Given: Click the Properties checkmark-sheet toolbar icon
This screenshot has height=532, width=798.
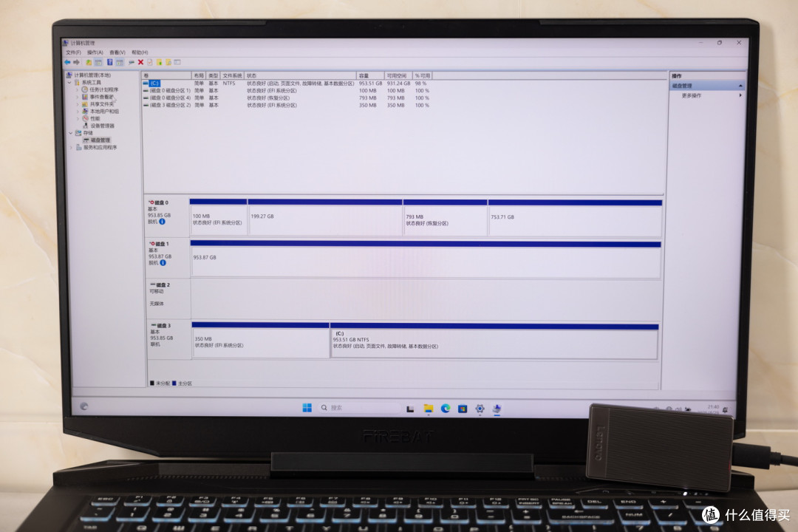Looking at the screenshot, I should coord(149,62).
